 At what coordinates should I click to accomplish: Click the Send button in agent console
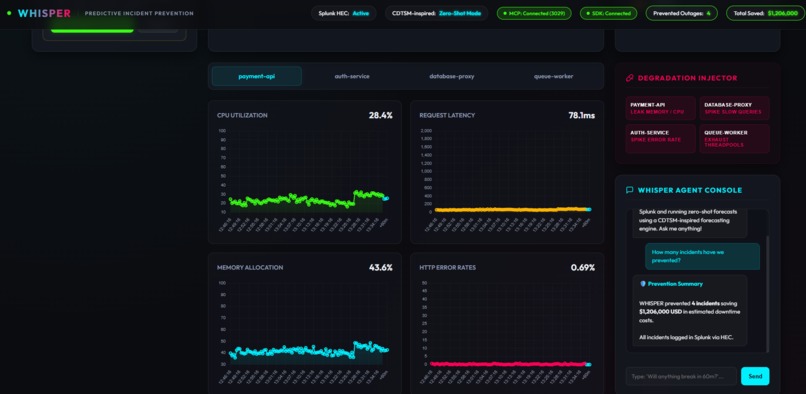[755, 376]
